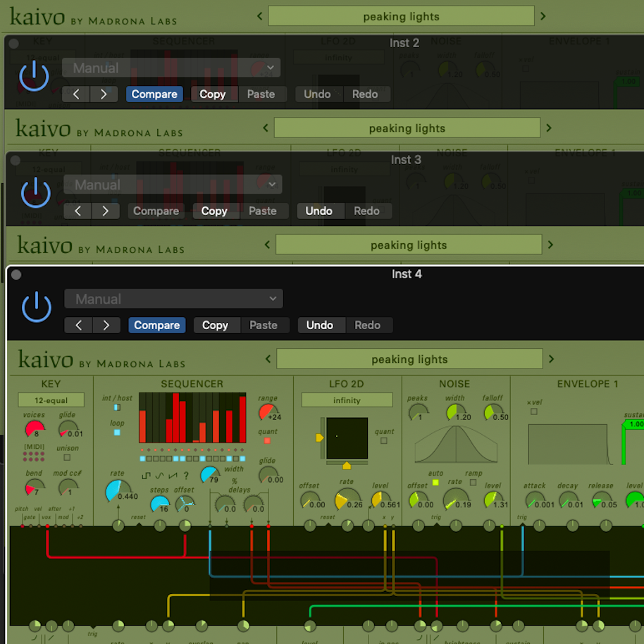The image size is (644, 644).
Task: Open the 12-equal scale menu
Action: (x=51, y=400)
